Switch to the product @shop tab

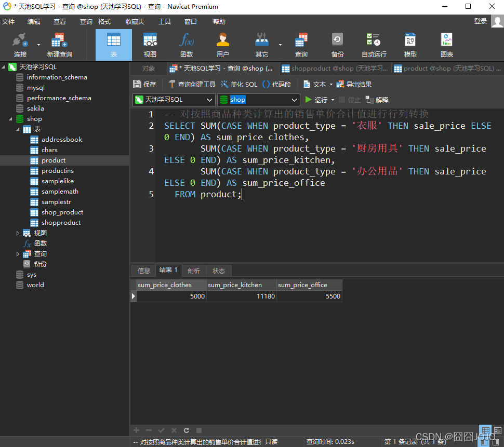pyautogui.click(x=447, y=69)
